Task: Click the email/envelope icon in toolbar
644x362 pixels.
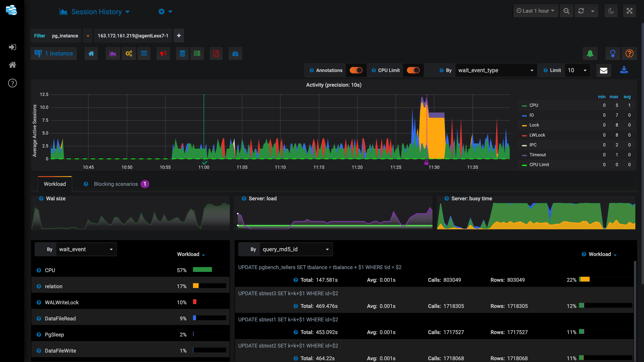Action: click(x=604, y=70)
